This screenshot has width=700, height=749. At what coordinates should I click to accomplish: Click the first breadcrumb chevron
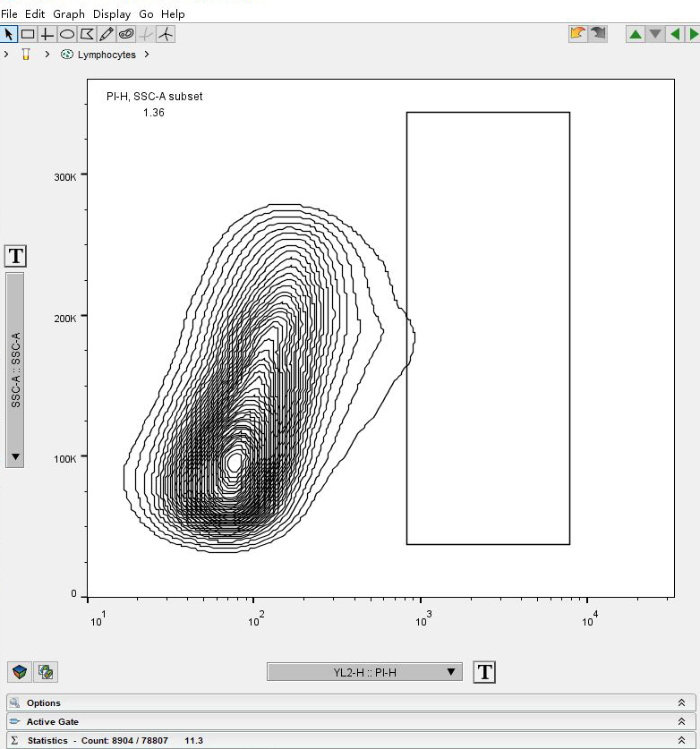(6, 55)
